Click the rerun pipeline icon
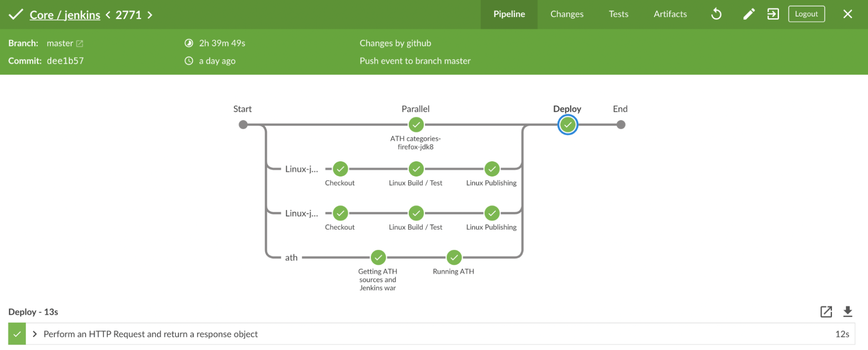 pos(716,14)
